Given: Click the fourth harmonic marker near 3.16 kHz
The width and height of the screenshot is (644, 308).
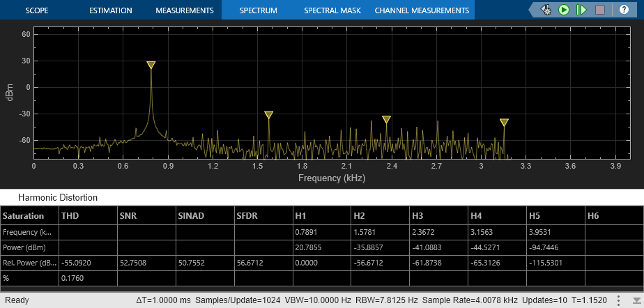Looking at the screenshot, I should point(504,122).
